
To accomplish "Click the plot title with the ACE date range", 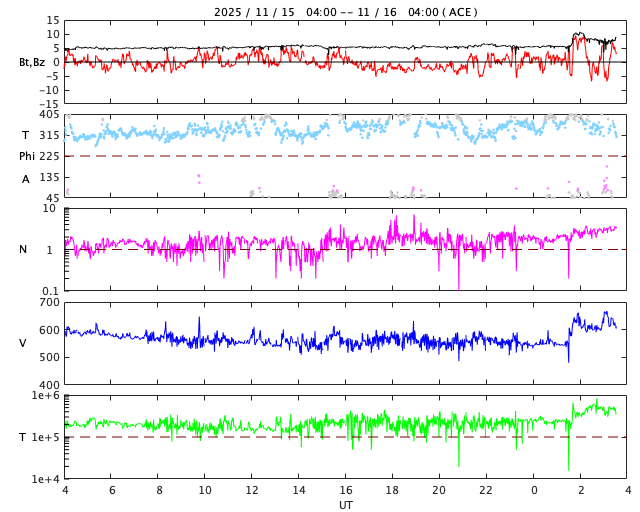I will (x=345, y=12).
